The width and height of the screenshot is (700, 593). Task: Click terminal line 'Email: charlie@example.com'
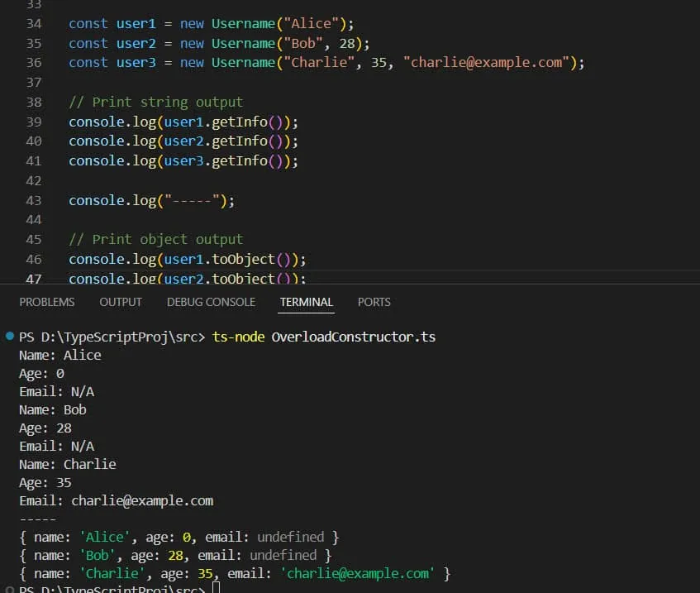tap(116, 501)
